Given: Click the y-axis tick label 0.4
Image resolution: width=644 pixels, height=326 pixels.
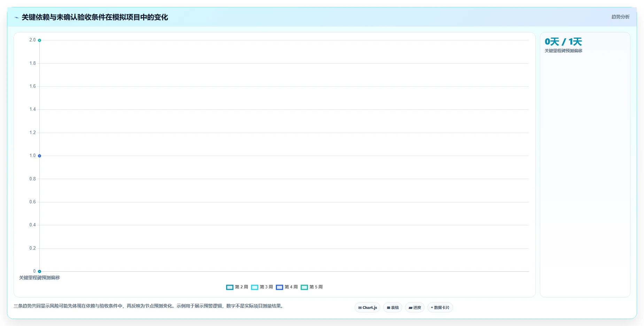Looking at the screenshot, I should tap(32, 225).
